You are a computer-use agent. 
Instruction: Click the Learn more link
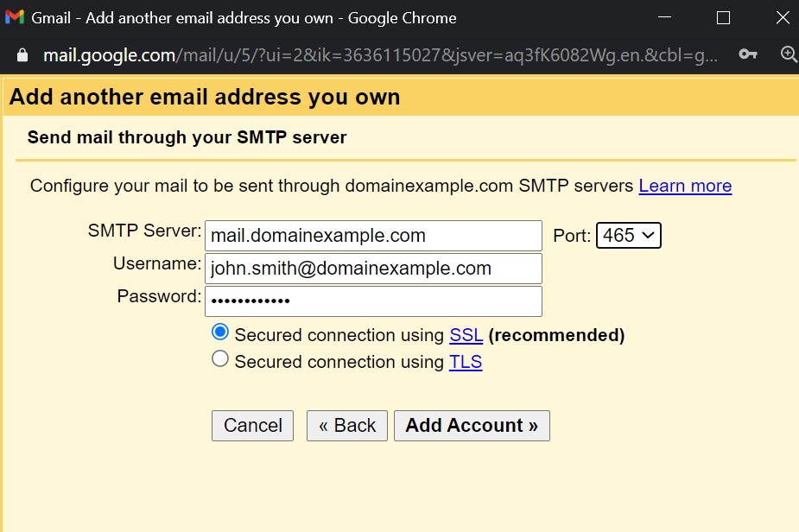[685, 186]
